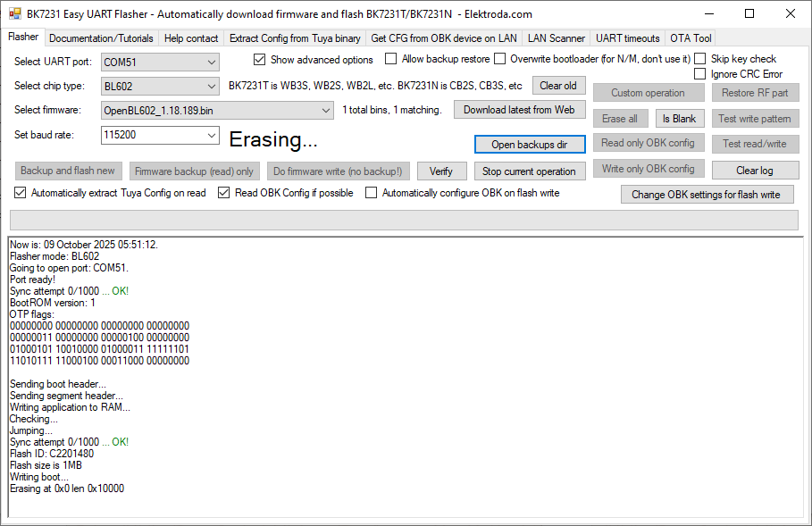The height and width of the screenshot is (526, 812).
Task: Open the Documentation/Tutorials tab
Action: 101,38
